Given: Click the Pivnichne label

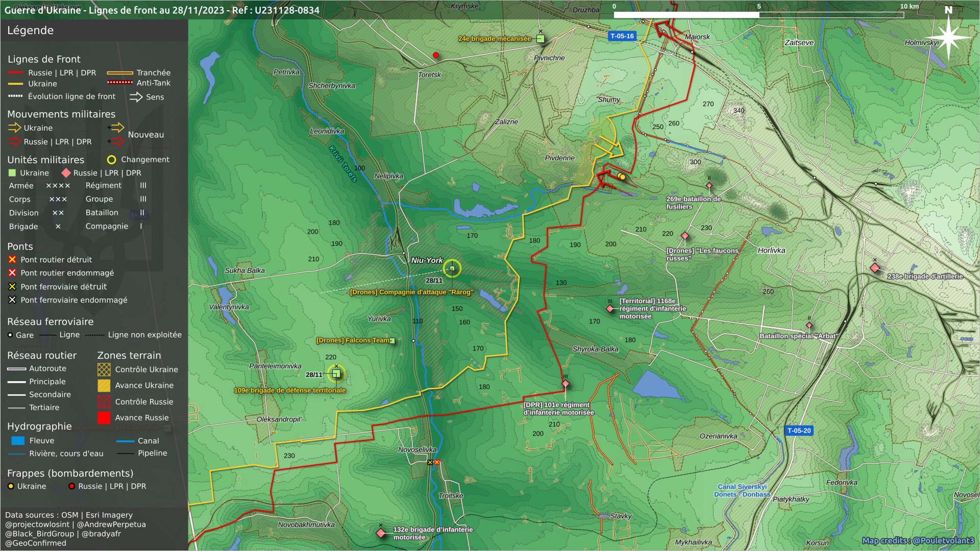Looking at the screenshot, I should tap(549, 58).
